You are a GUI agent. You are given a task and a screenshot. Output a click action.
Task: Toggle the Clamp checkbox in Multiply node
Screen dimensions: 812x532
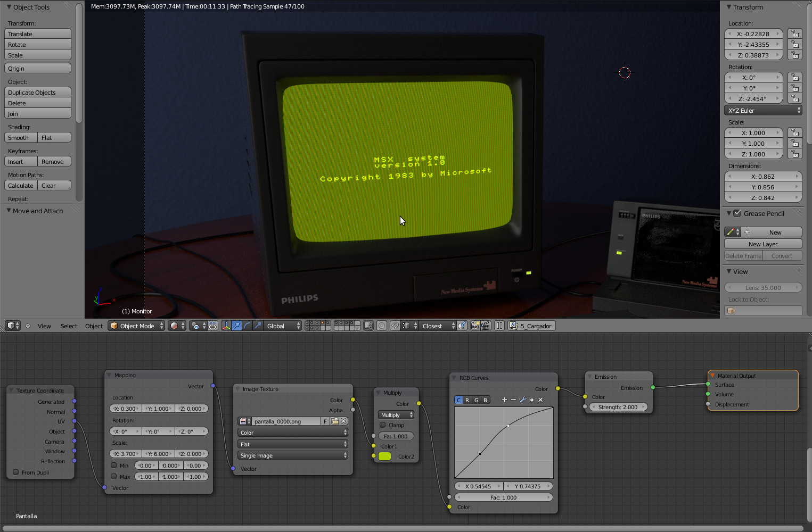point(382,425)
